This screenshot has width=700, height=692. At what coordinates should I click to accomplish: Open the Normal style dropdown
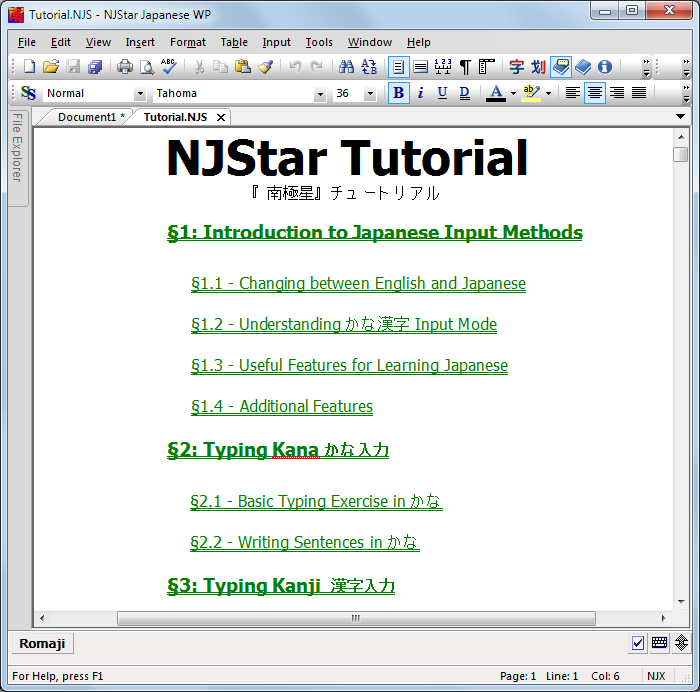[x=140, y=93]
